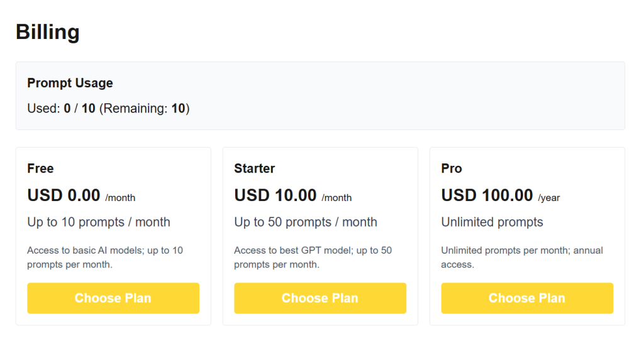The height and width of the screenshot is (341, 644).
Task: Click the Remaining: 10 count
Action: 145,109
